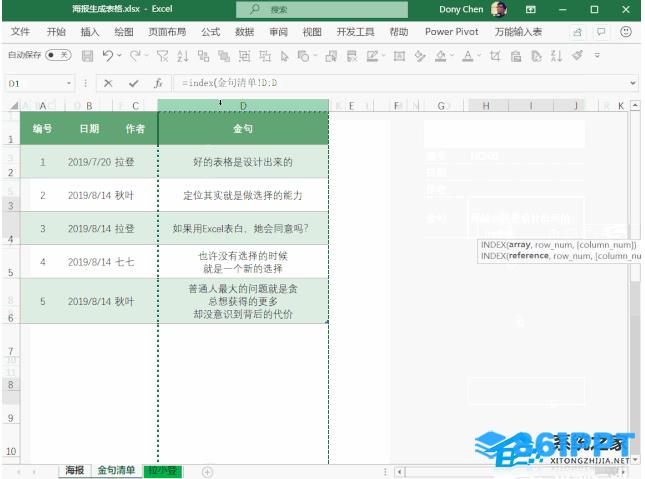Image resolution: width=645 pixels, height=479 pixels.
Task: Select column G header
Action: (441, 106)
